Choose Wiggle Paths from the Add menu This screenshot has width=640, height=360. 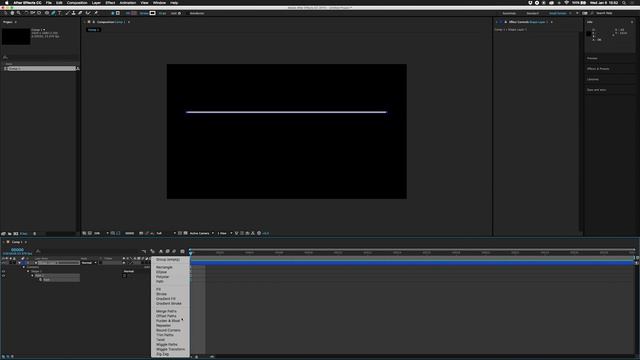pos(167,344)
